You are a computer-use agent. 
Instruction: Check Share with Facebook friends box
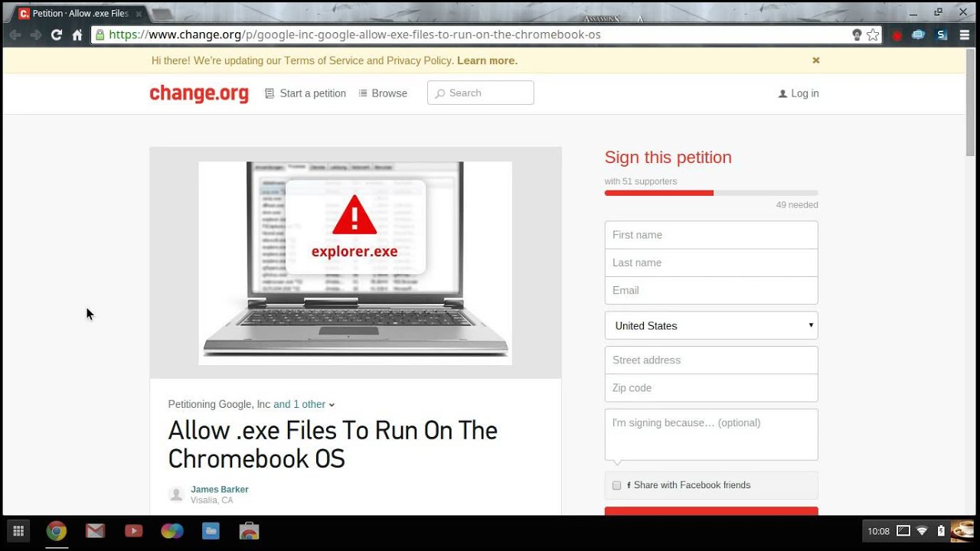pyautogui.click(x=616, y=485)
